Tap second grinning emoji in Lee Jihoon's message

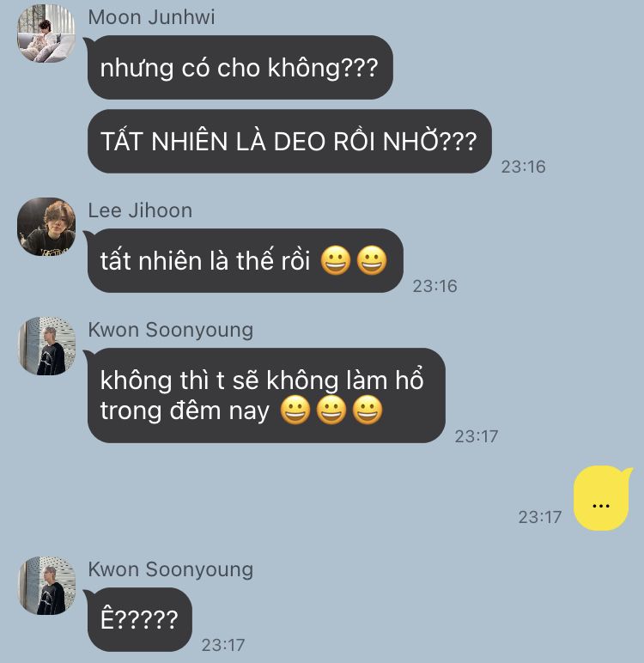tap(372, 261)
